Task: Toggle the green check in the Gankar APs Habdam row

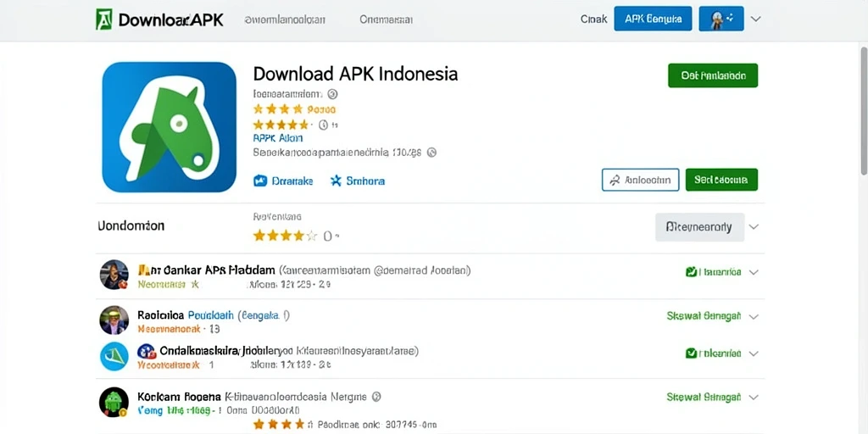Action: (x=691, y=272)
